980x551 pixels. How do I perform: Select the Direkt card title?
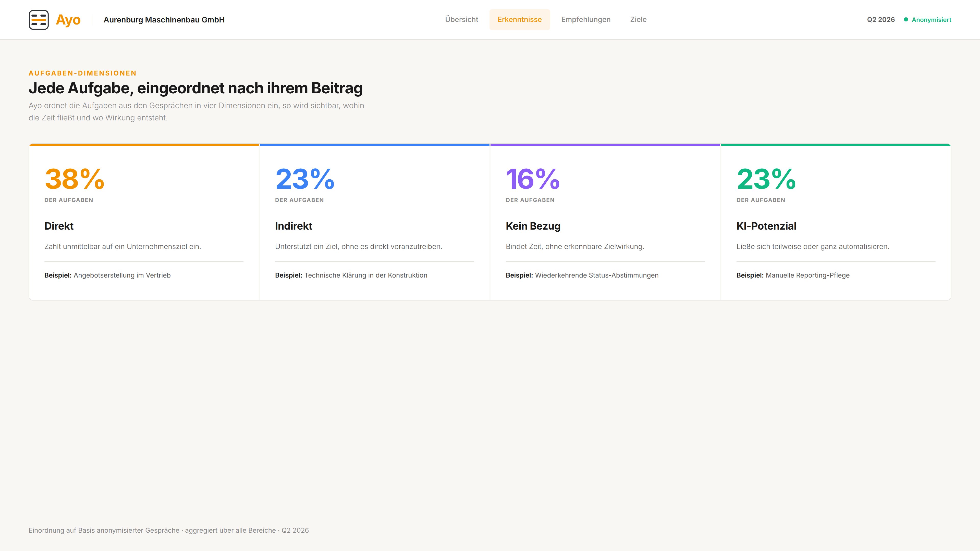(59, 226)
